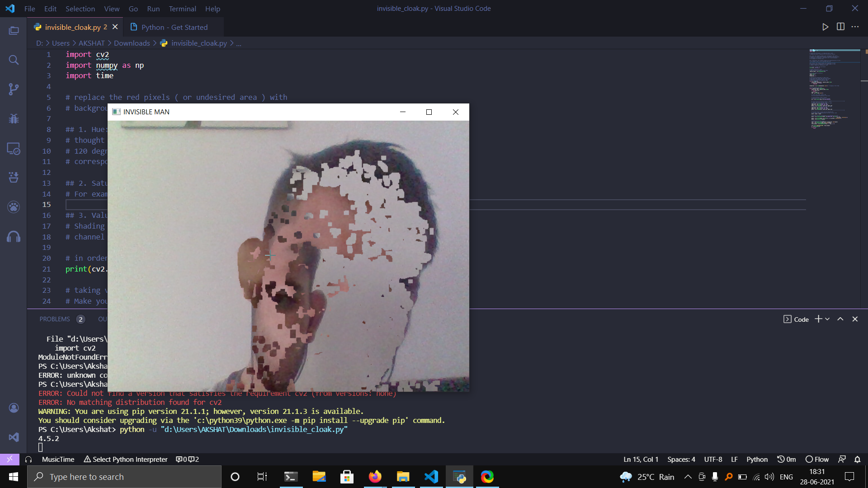The width and height of the screenshot is (868, 488).
Task: Open the PROBLEMS panel tab
Action: coord(55,319)
